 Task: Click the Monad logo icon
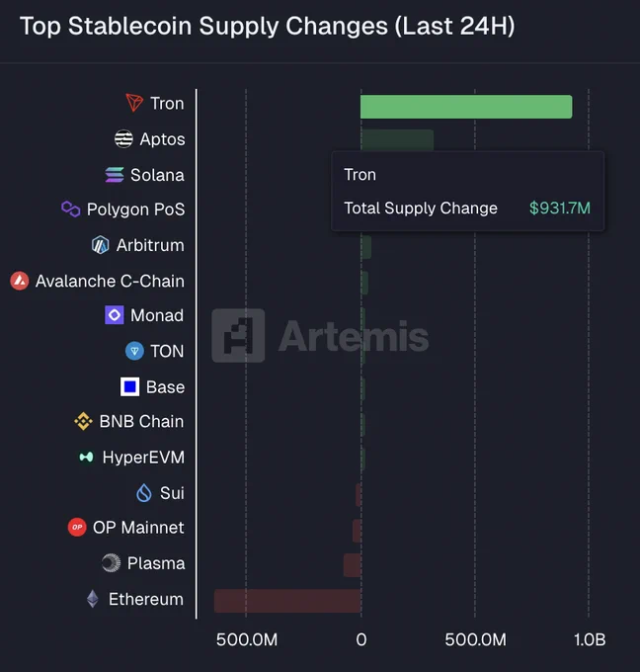pos(115,315)
